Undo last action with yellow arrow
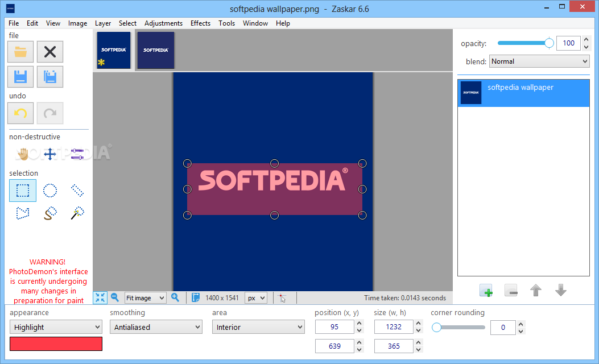Screen dimensions: 599x364 [x=20, y=113]
